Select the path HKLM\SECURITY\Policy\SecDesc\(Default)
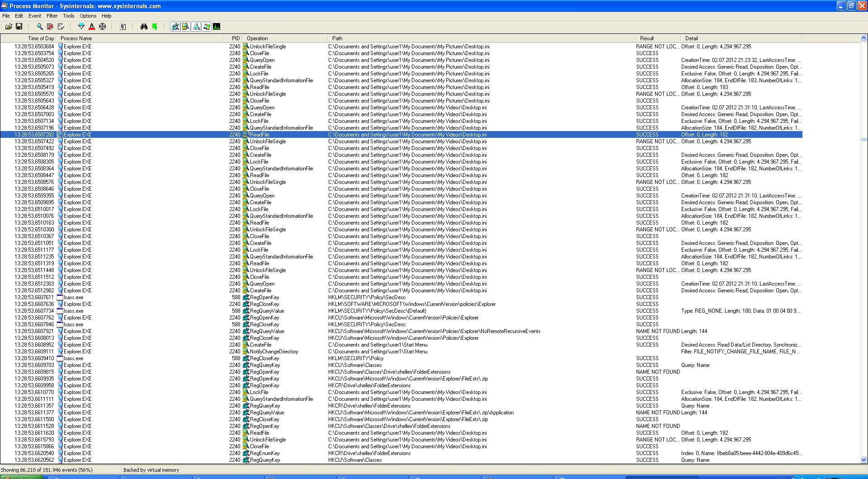 (377, 311)
